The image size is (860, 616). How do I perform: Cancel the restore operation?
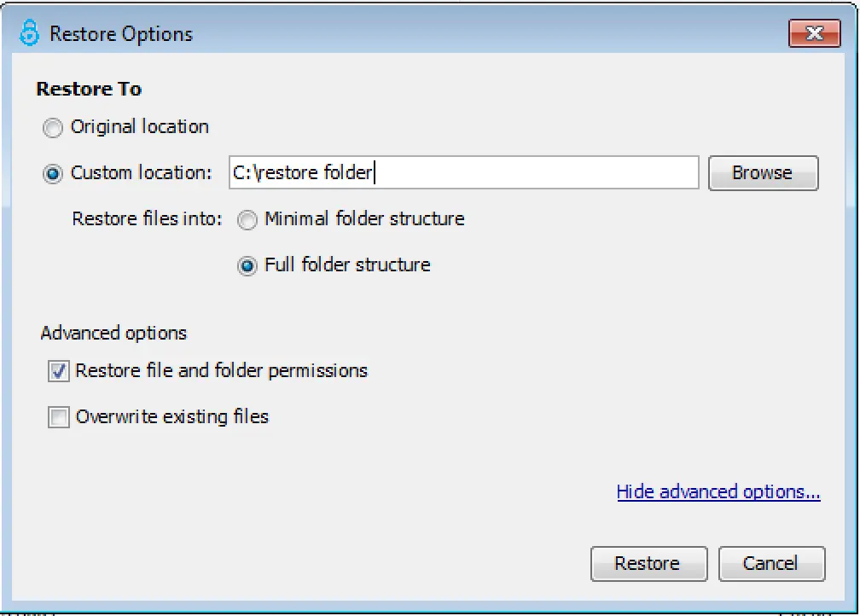(x=771, y=563)
